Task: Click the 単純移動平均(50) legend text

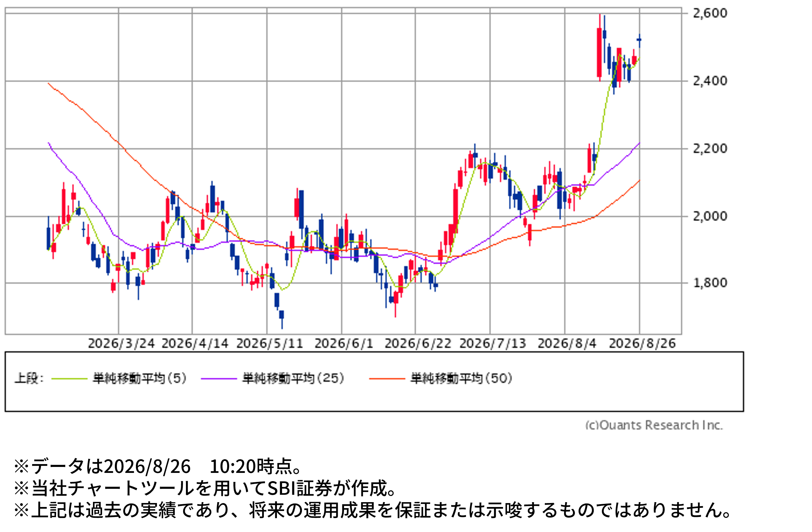Action: click(x=461, y=379)
